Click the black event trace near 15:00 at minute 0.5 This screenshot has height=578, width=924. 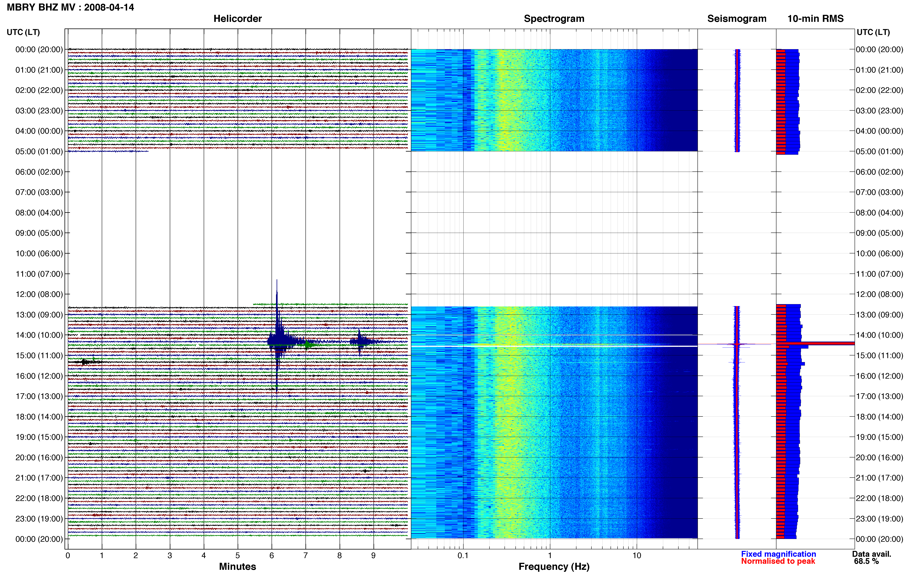[85, 362]
